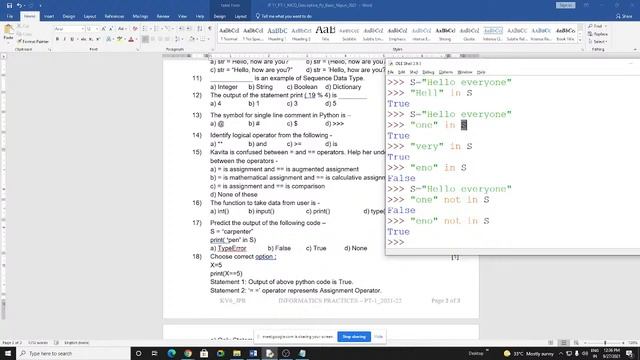This screenshot has height=360, width=640.
Task: Apply text highlight color
Action: (120, 39)
